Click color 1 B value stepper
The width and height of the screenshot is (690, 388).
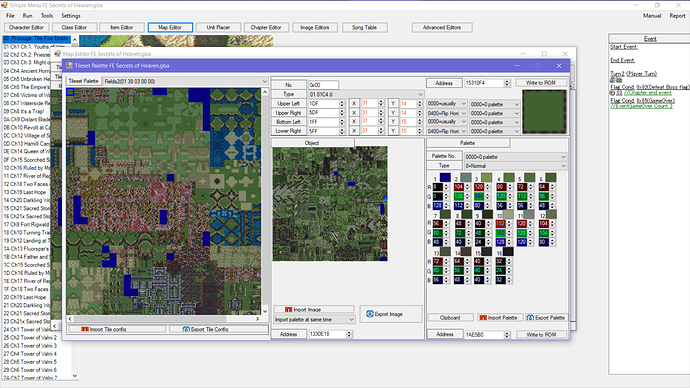pyautogui.click(x=446, y=205)
